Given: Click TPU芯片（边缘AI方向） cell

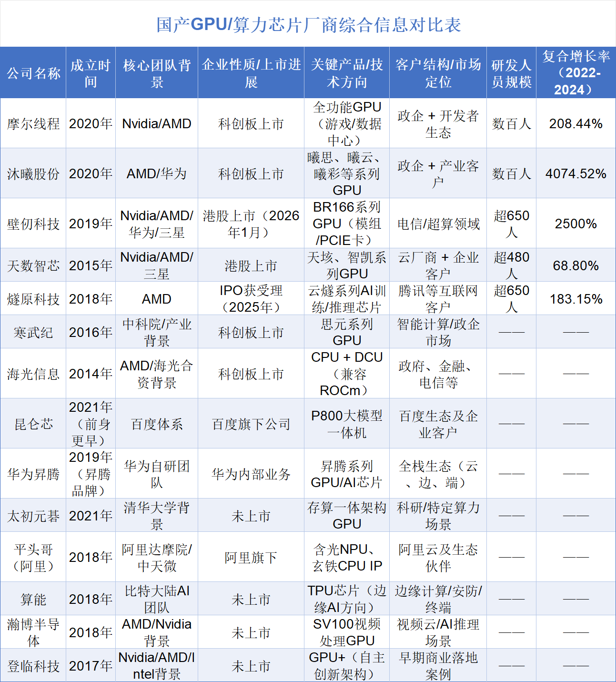Looking at the screenshot, I should (347, 599).
